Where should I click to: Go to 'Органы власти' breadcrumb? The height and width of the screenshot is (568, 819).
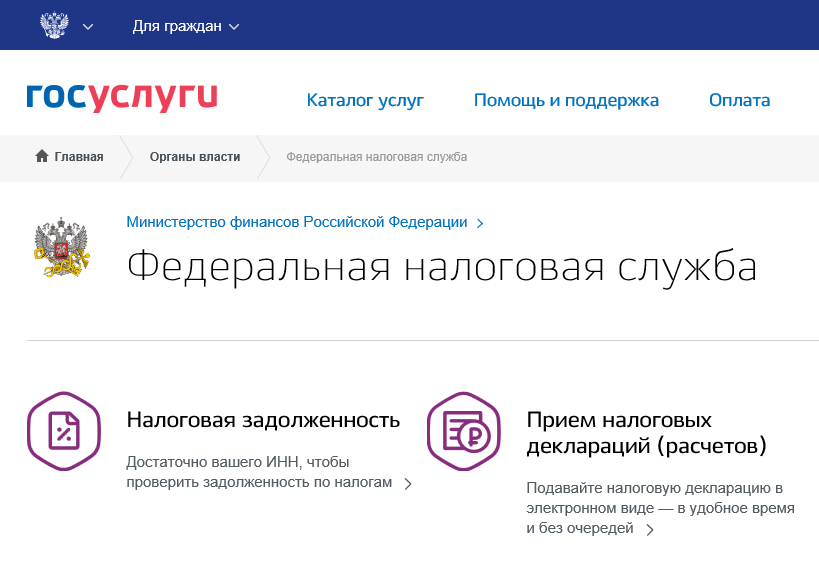point(195,157)
